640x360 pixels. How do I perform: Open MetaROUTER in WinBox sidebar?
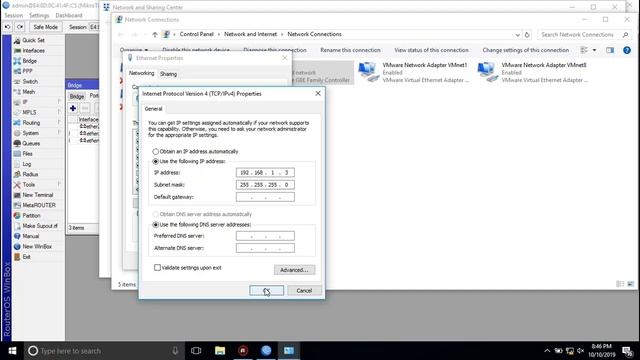[39, 205]
